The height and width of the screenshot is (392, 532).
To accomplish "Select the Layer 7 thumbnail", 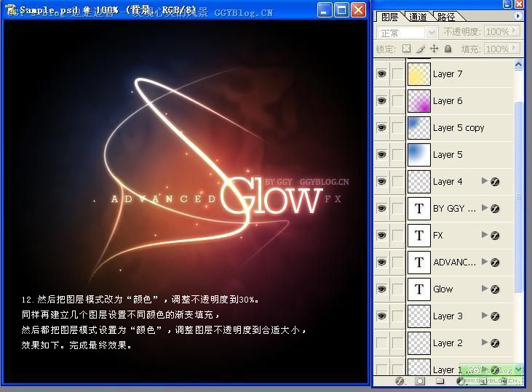I will coord(419,74).
